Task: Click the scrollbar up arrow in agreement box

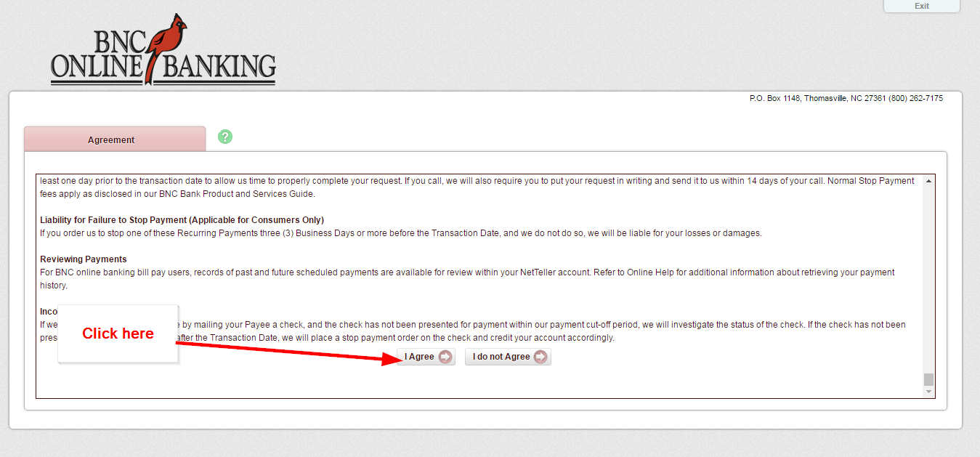Action: point(928,181)
